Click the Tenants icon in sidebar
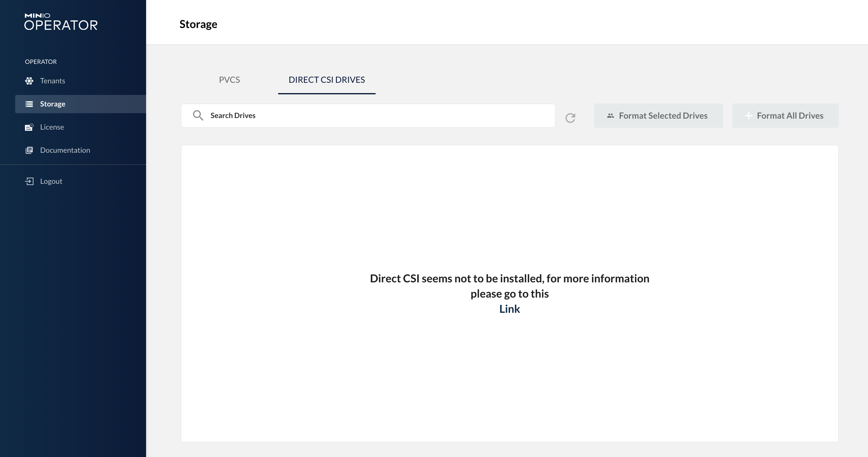Screen dimensions: 868x457 29,81
